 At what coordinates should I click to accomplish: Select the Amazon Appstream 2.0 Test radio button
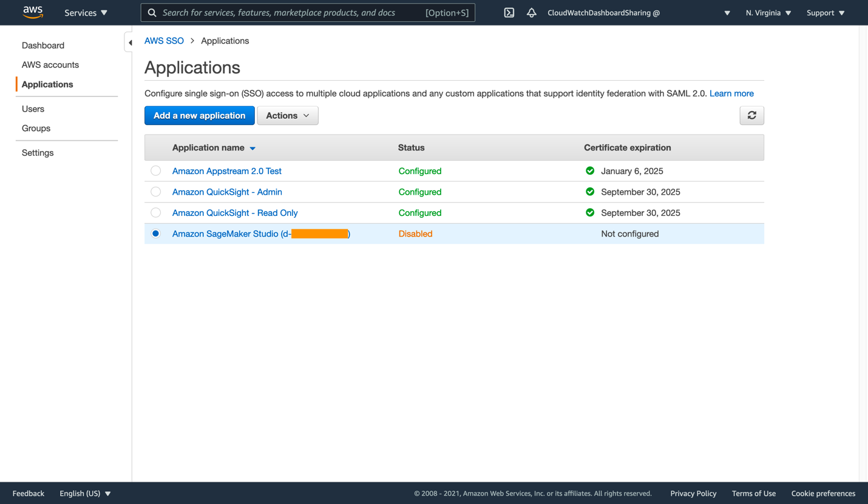click(x=155, y=170)
